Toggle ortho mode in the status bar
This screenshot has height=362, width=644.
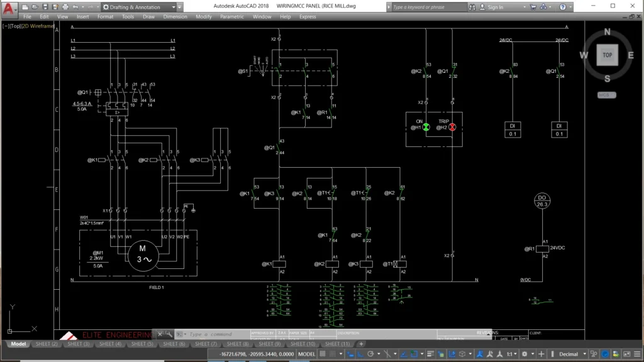coord(359,354)
